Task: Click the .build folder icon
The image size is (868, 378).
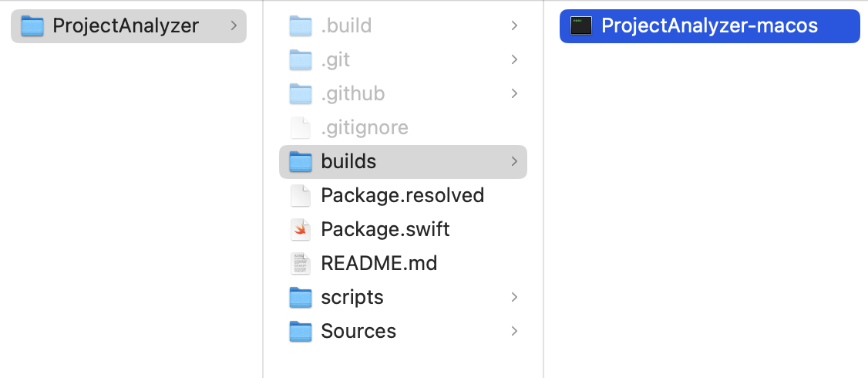Action: [300, 25]
